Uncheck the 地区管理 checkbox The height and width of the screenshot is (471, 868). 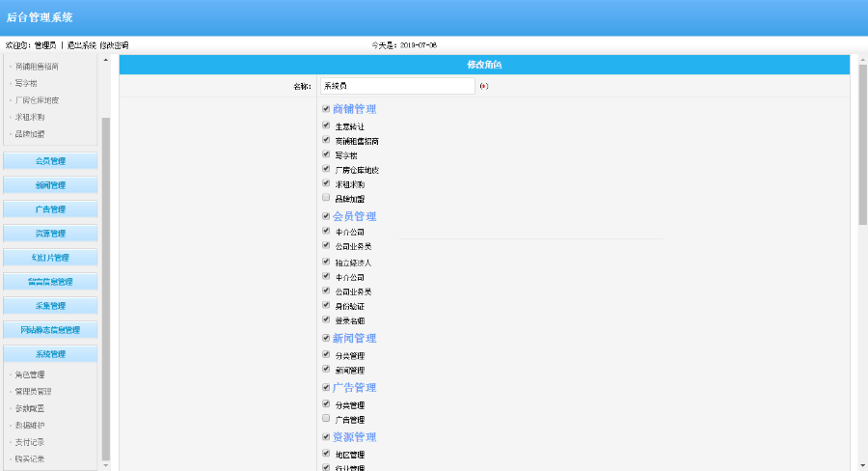326,453
